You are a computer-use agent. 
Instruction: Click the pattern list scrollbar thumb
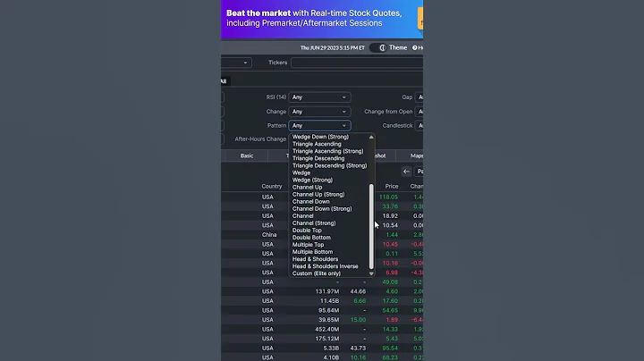tap(371, 226)
